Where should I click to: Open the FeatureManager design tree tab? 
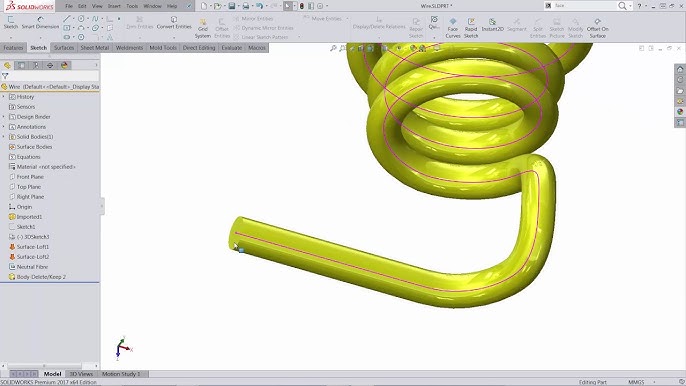coord(7,65)
